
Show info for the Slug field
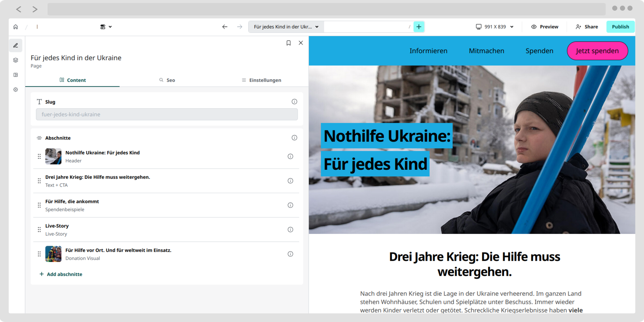click(x=294, y=102)
